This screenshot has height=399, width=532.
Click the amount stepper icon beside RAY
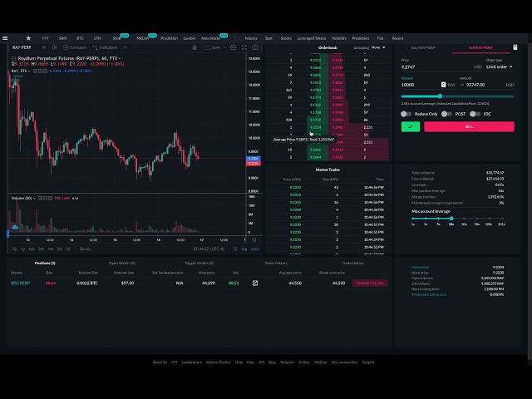coord(443,85)
